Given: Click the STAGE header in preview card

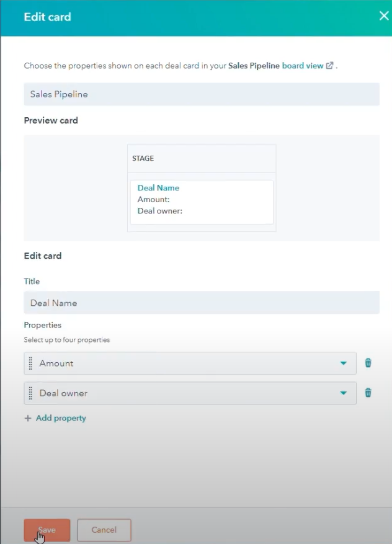Looking at the screenshot, I should tap(143, 159).
